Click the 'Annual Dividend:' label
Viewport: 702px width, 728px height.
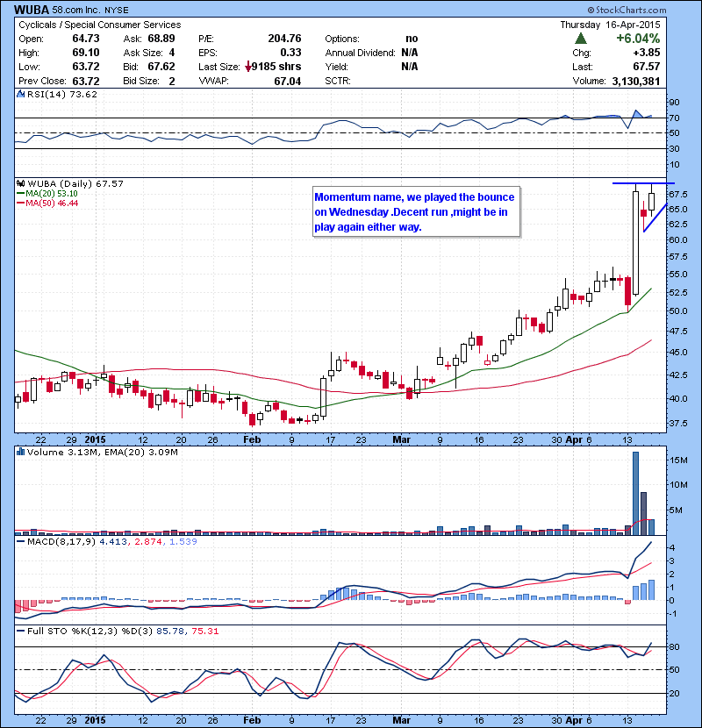coord(360,53)
